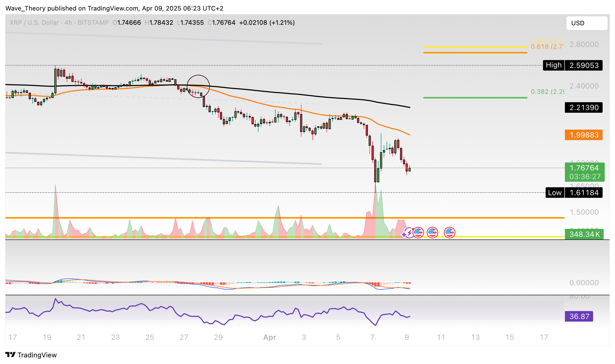Click the orange 1.99883 moving average label
The height and width of the screenshot is (364, 615).
584,135
